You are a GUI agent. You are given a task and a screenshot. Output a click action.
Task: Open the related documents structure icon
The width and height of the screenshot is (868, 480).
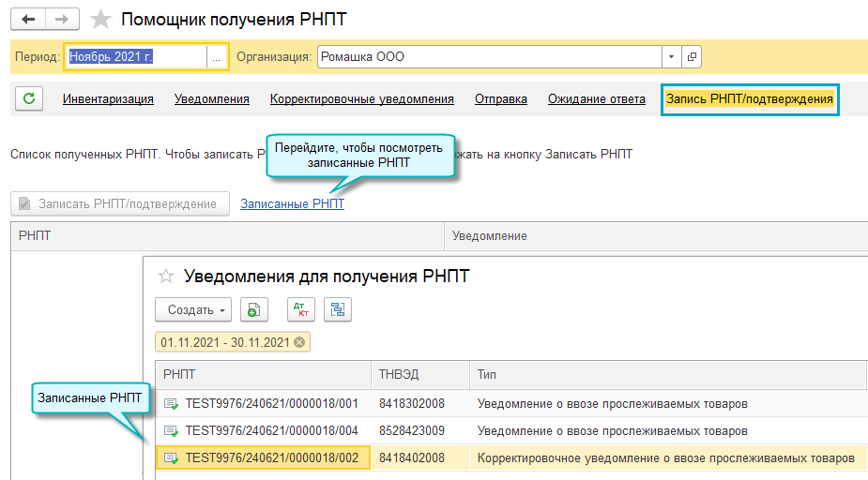click(337, 309)
